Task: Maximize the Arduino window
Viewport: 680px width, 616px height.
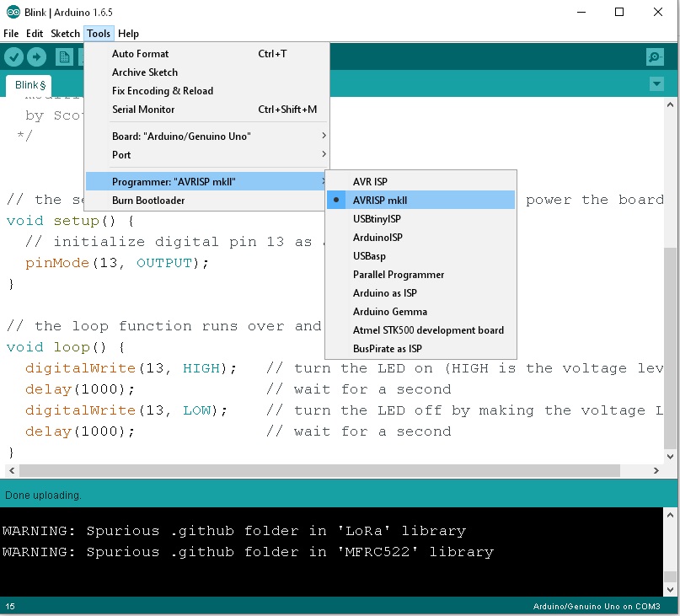Action: (619, 12)
